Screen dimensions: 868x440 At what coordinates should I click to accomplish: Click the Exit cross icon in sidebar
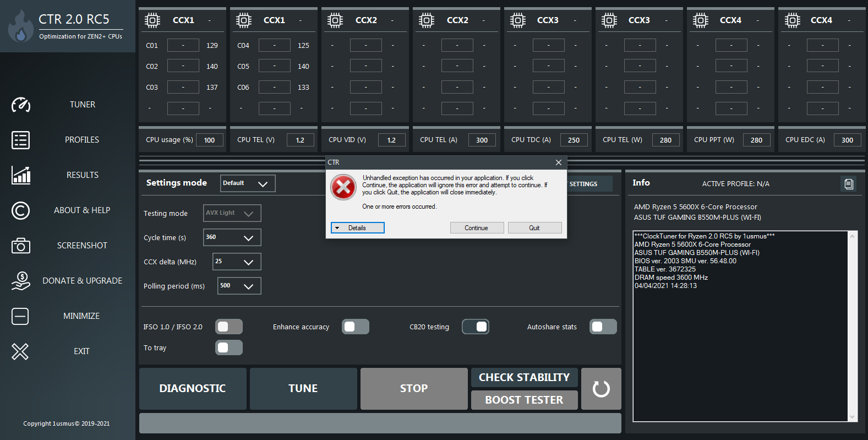pos(20,351)
